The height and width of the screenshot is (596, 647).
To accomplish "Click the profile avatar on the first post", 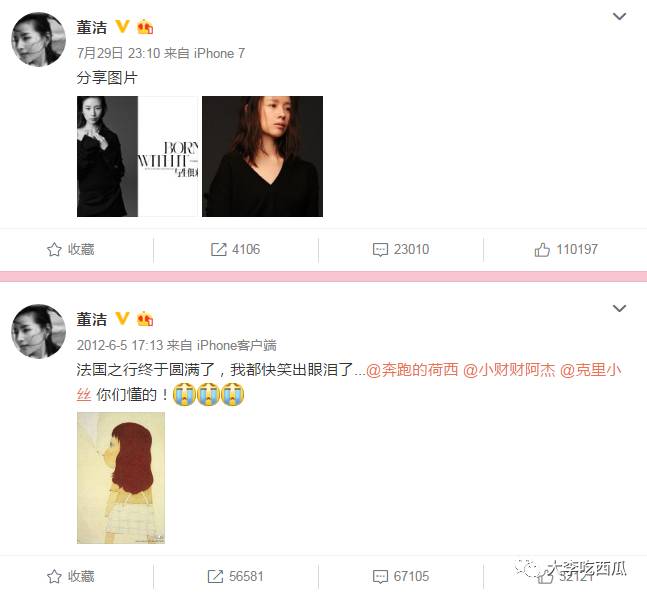I will pyautogui.click(x=38, y=40).
